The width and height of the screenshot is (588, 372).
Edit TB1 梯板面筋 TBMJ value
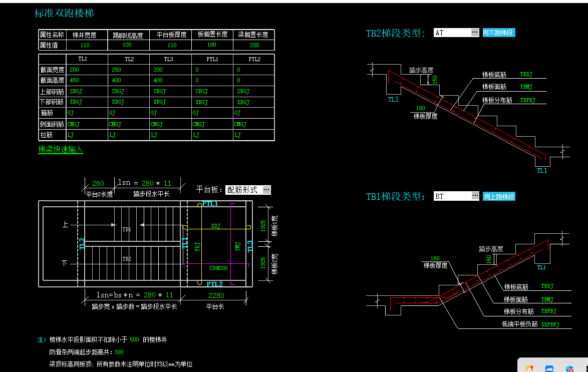point(547,299)
